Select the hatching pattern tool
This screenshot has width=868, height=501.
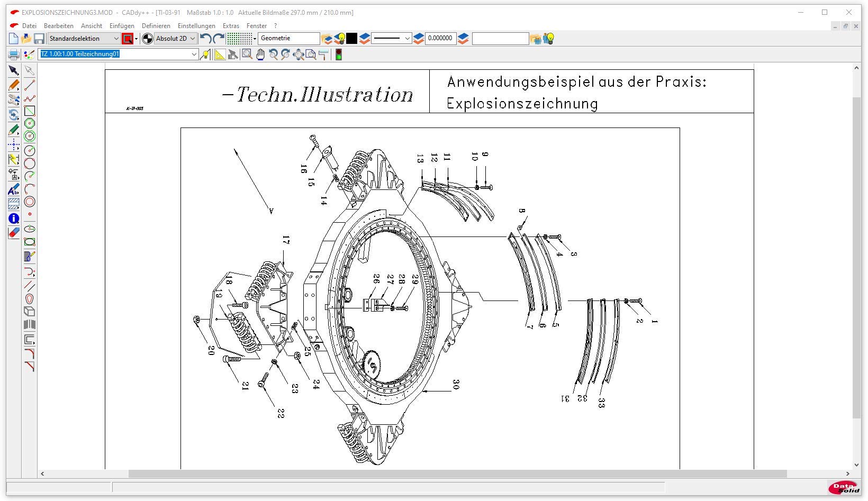[x=14, y=204]
